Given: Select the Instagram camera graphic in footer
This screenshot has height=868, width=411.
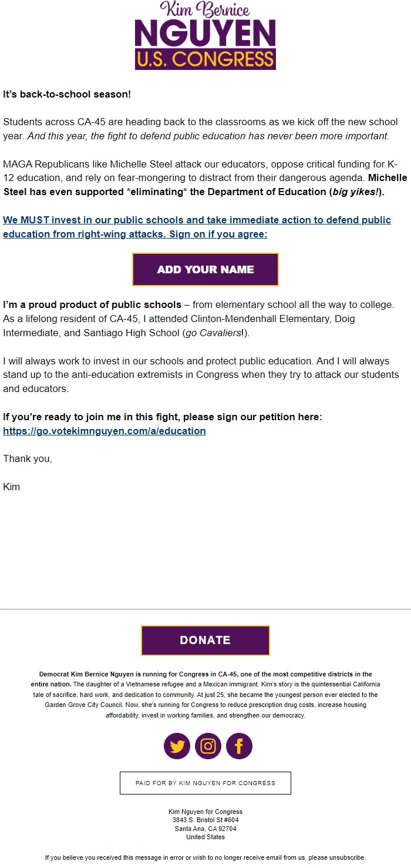Looking at the screenshot, I should coord(208,746).
